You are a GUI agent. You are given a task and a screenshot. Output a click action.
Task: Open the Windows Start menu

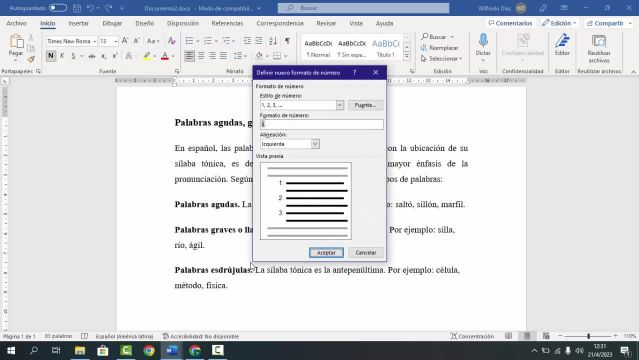point(11,351)
